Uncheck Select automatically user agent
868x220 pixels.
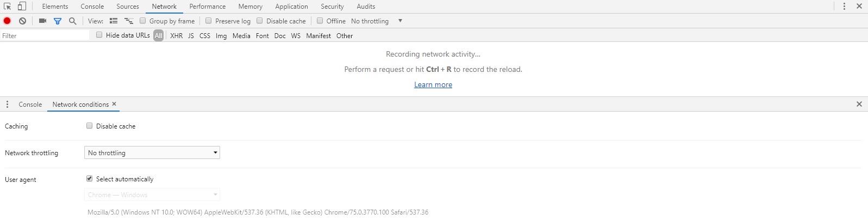click(90, 179)
